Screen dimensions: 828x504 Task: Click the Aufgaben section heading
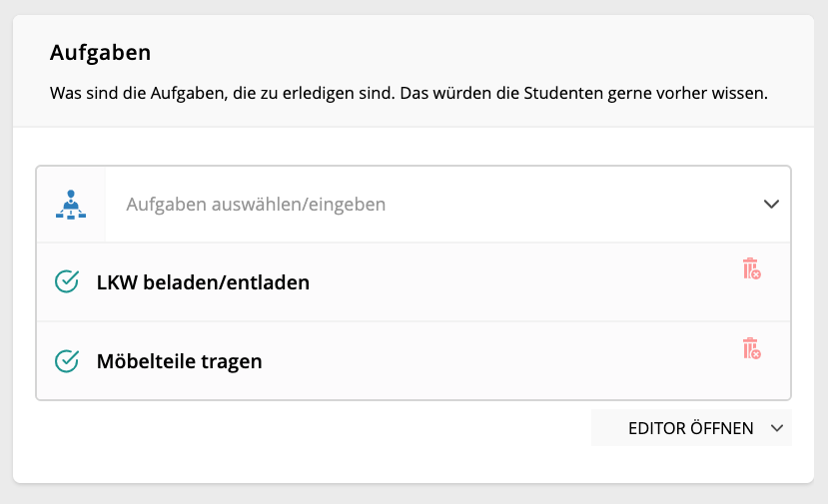click(100, 52)
